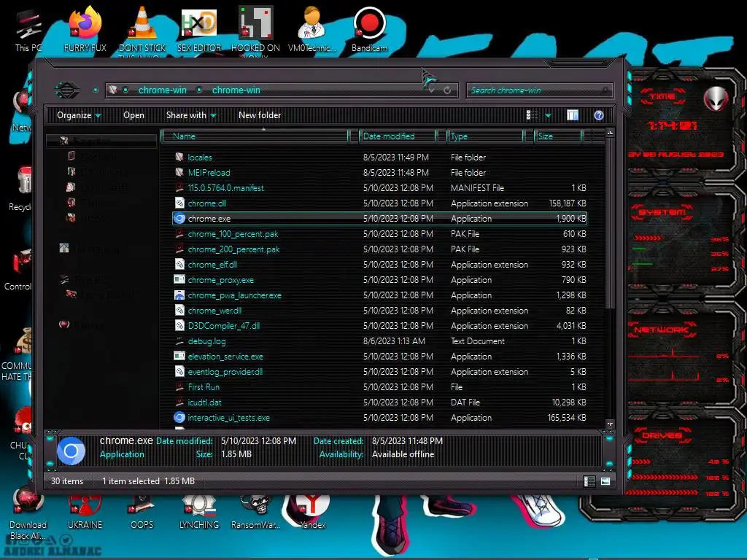Open the VM0Technic desktop shortcut
Viewport: 747px width, 560px height.
pyautogui.click(x=312, y=31)
